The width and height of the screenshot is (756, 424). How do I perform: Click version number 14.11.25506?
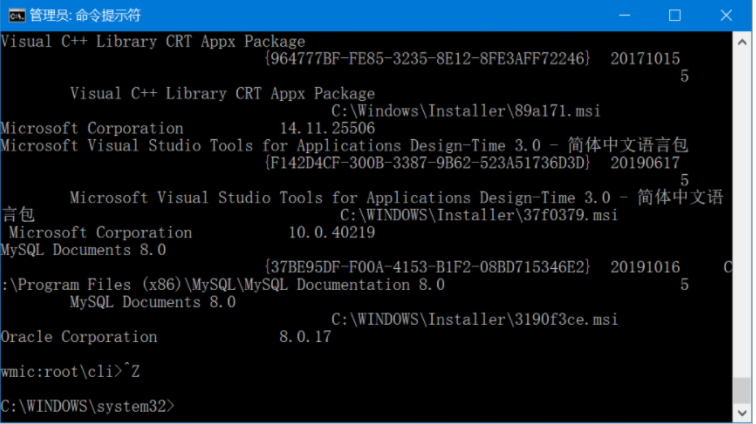pos(327,128)
